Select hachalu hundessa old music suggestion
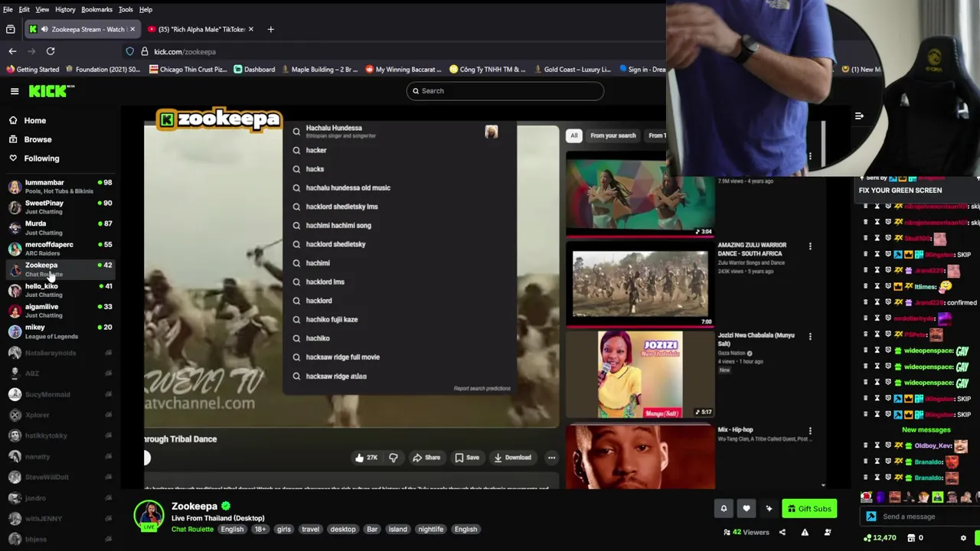980x551 pixels. [398, 187]
